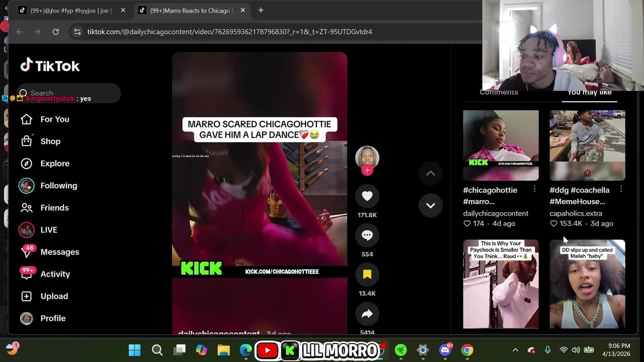Go forward in Chrome

pos(37,32)
